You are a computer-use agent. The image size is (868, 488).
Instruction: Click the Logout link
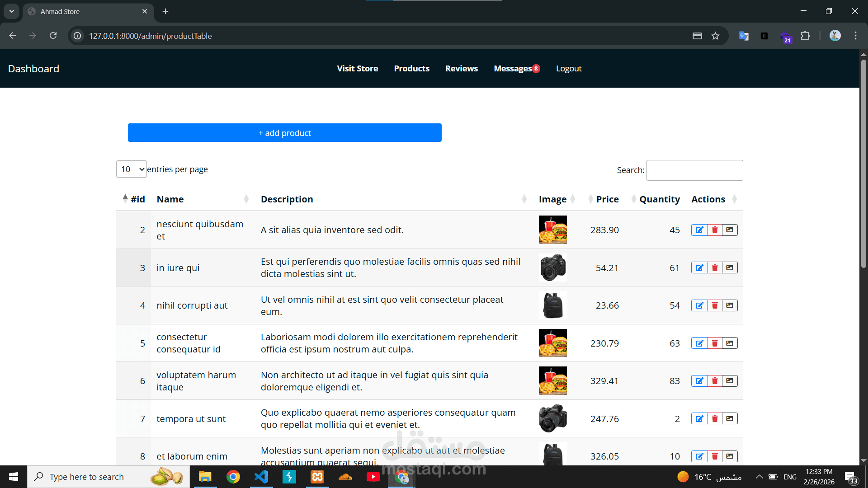point(568,69)
